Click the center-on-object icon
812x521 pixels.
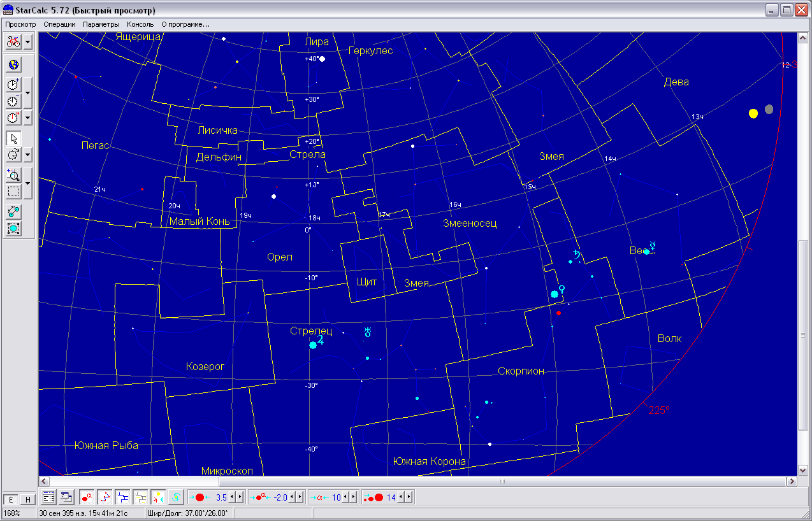pos(13,229)
